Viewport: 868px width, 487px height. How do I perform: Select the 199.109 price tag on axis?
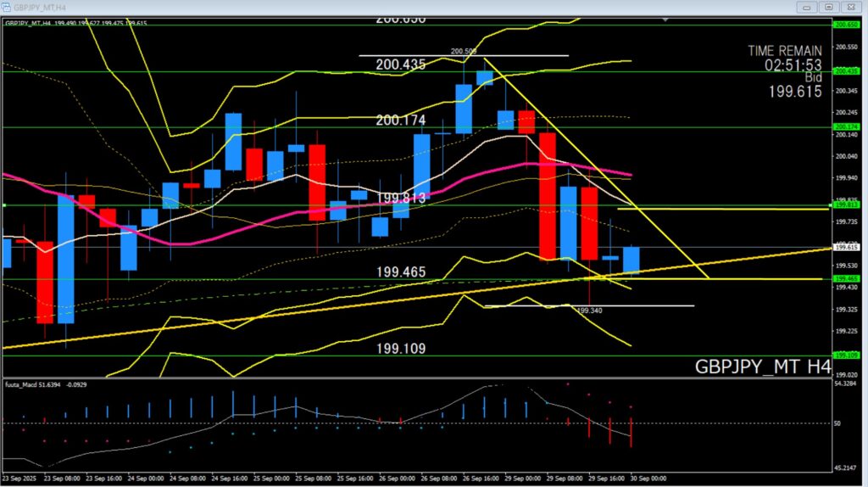point(848,355)
